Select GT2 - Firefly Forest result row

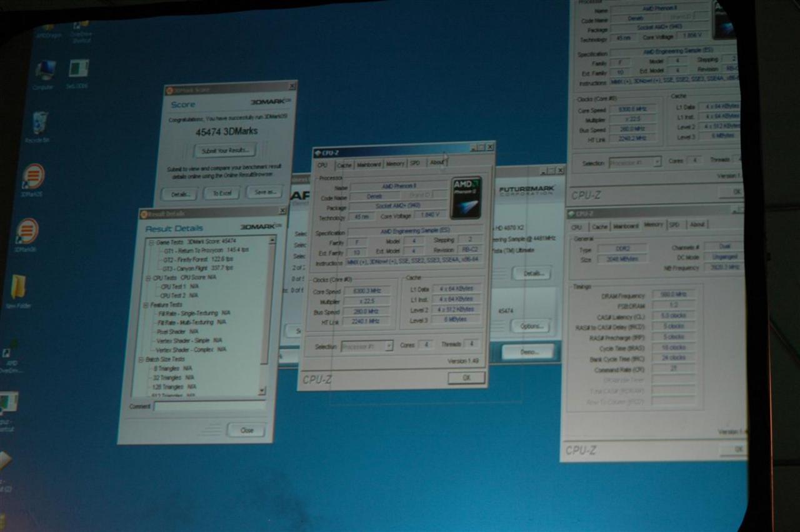tap(197, 259)
